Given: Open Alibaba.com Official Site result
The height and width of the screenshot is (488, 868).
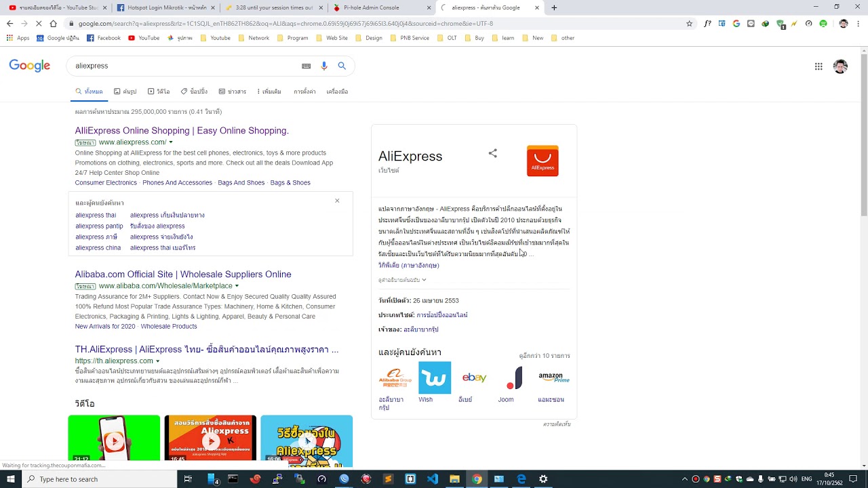Looking at the screenshot, I should point(183,274).
